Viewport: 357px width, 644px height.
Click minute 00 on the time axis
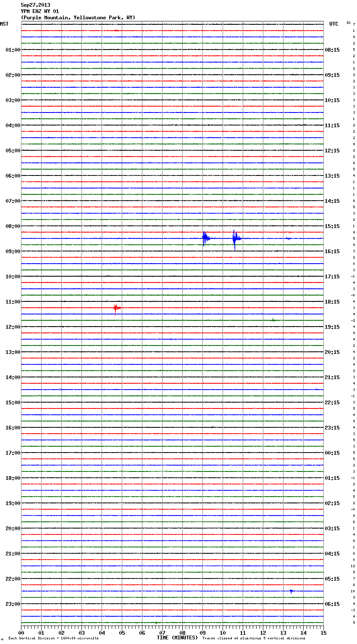[21, 633]
